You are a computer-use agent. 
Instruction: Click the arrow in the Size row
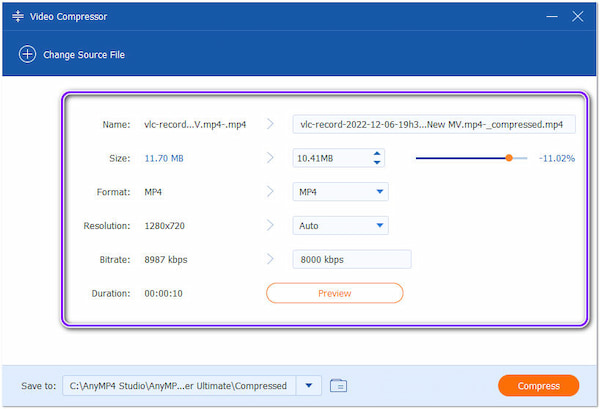(270, 158)
